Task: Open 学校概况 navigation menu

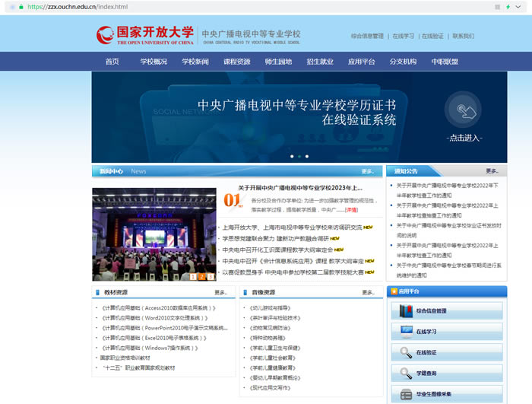Action: tap(154, 62)
